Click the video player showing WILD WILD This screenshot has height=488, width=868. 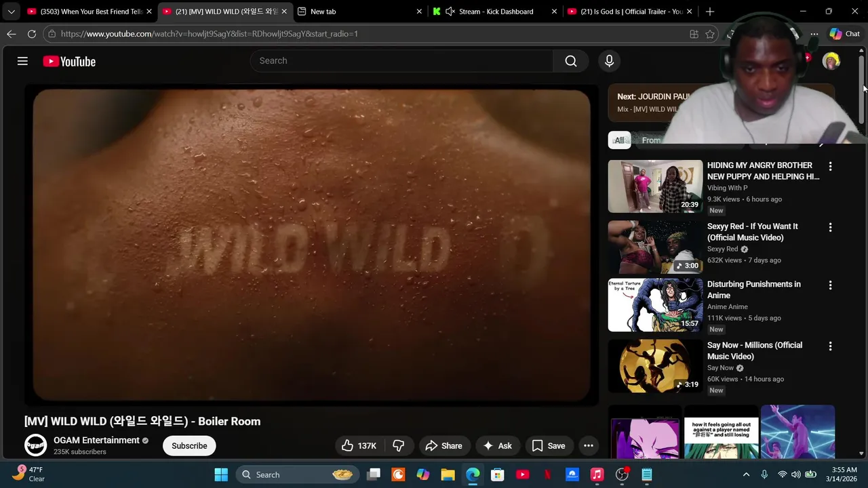coord(312,245)
